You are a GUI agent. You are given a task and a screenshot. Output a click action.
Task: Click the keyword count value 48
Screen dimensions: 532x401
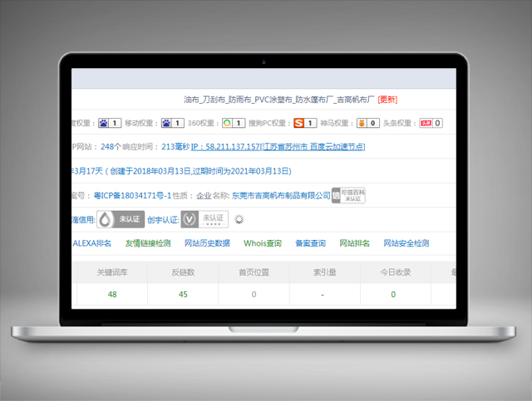[112, 294]
